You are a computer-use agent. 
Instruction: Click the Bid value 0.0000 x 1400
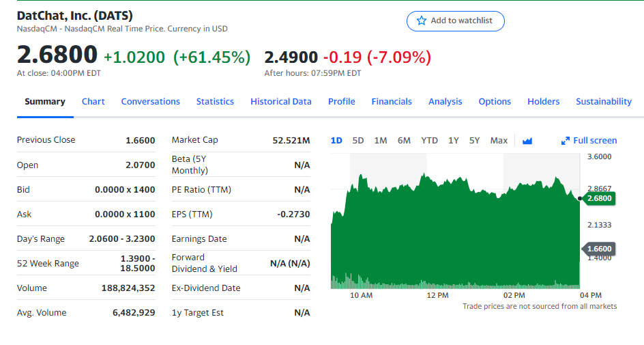pyautogui.click(x=125, y=189)
